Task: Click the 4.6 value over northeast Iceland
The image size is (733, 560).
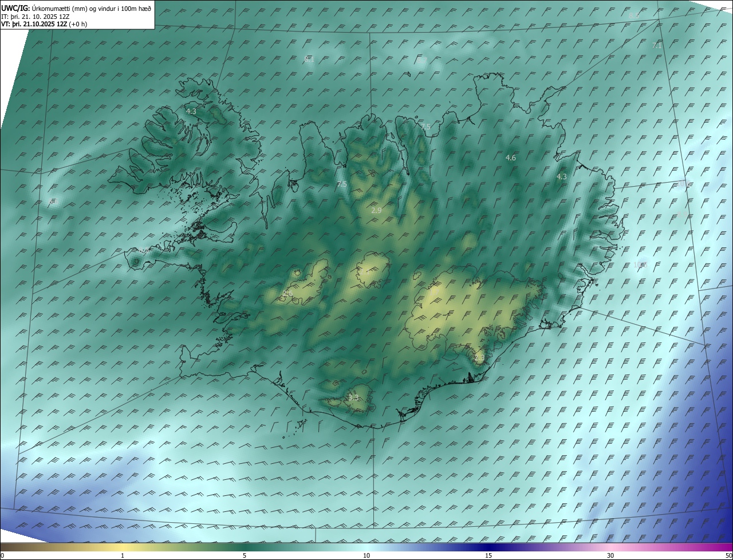Action: [511, 157]
